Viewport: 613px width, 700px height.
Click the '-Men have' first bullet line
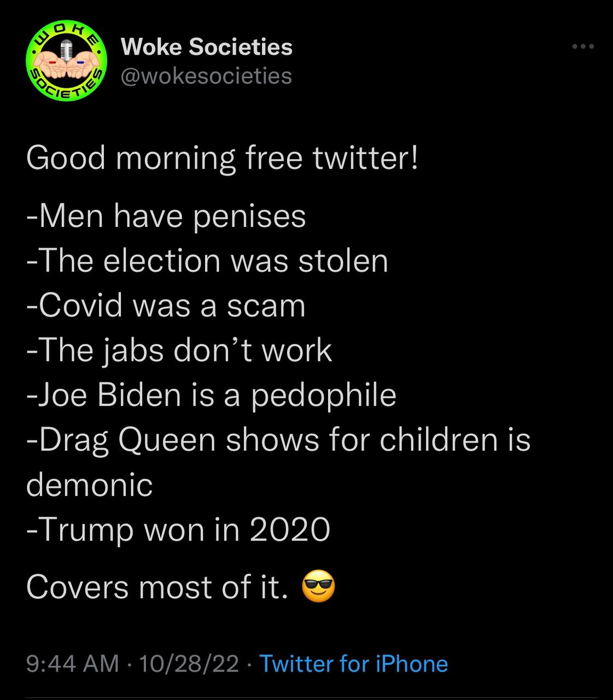point(166,215)
